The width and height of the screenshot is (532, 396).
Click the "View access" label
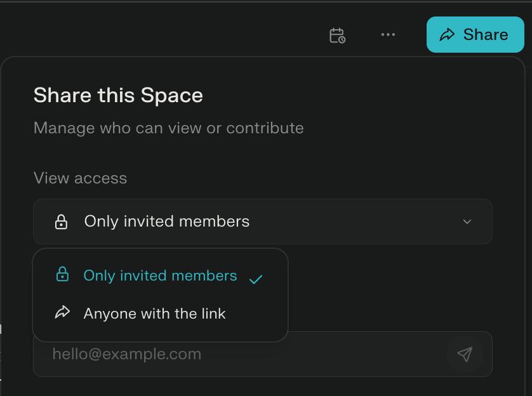tap(80, 178)
